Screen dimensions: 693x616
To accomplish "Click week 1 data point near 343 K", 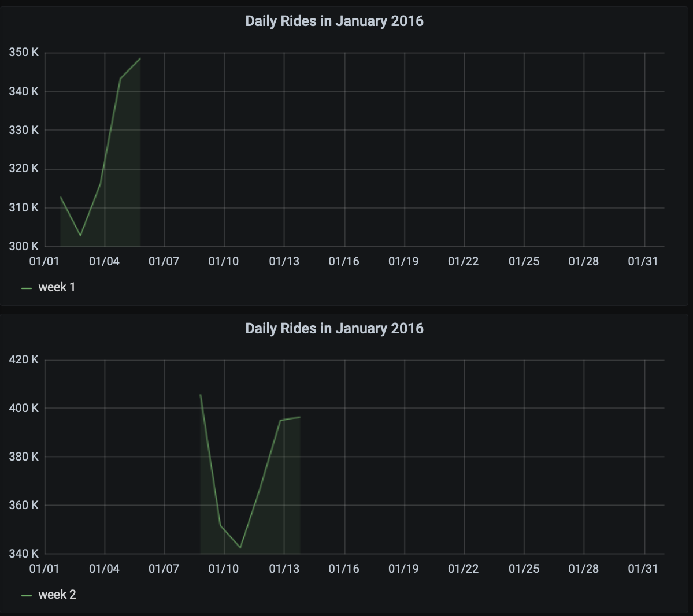I will (x=120, y=79).
